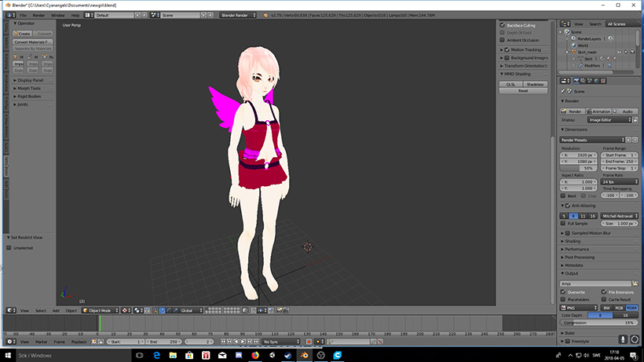This screenshot has width=644, height=362.
Task: Open the File menu
Action: click(x=24, y=15)
